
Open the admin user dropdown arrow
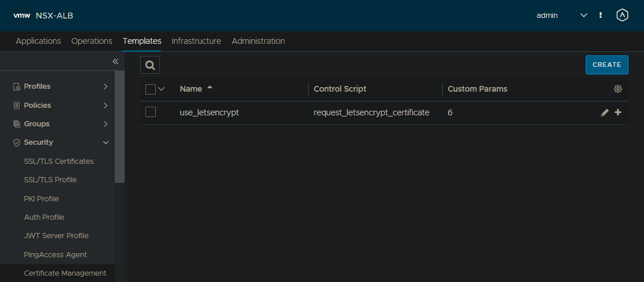pyautogui.click(x=583, y=16)
